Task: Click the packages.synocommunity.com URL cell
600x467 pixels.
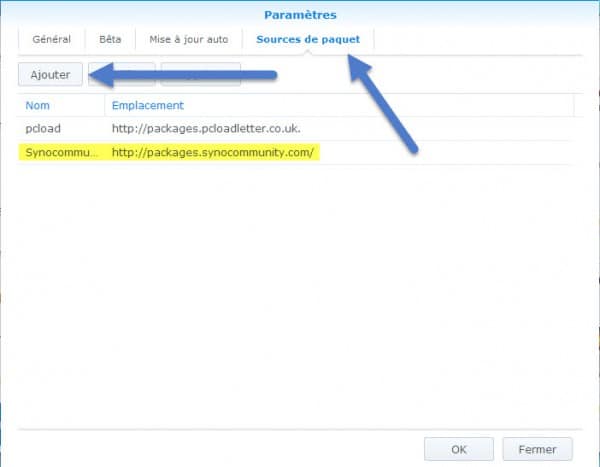Action: point(213,153)
